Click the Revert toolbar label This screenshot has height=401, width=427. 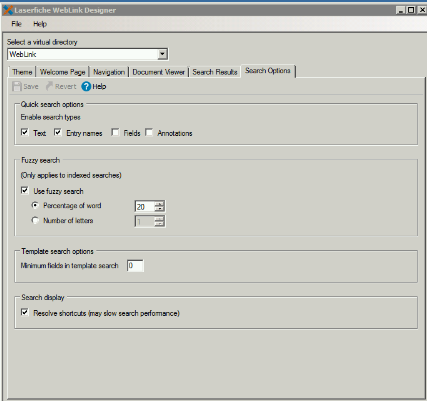[66, 87]
